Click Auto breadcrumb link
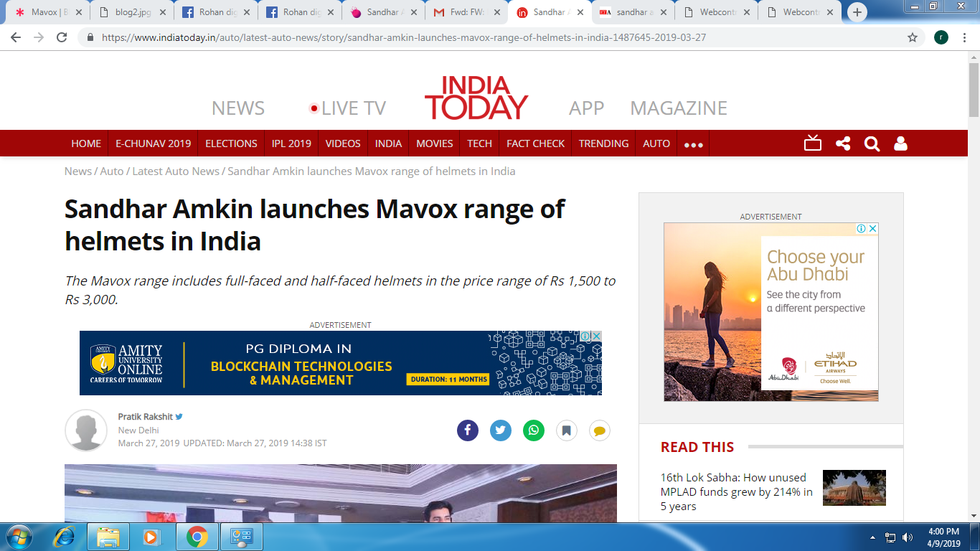980x551 pixels. point(112,171)
